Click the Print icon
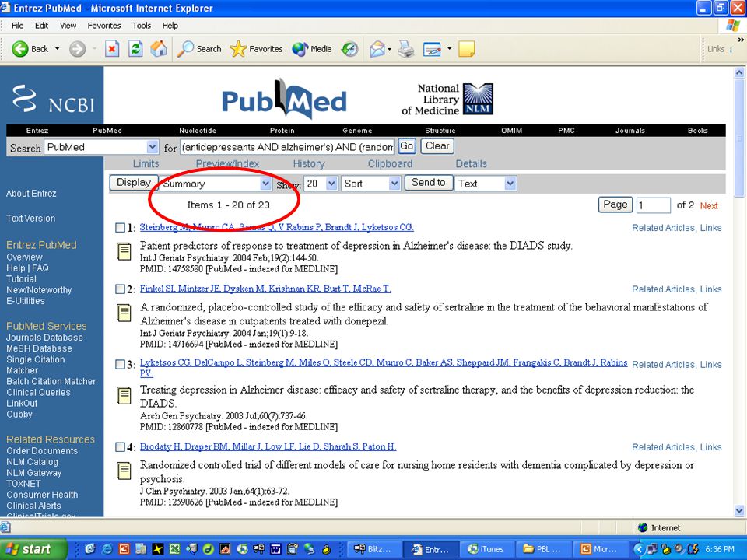The image size is (747, 560). click(x=406, y=48)
